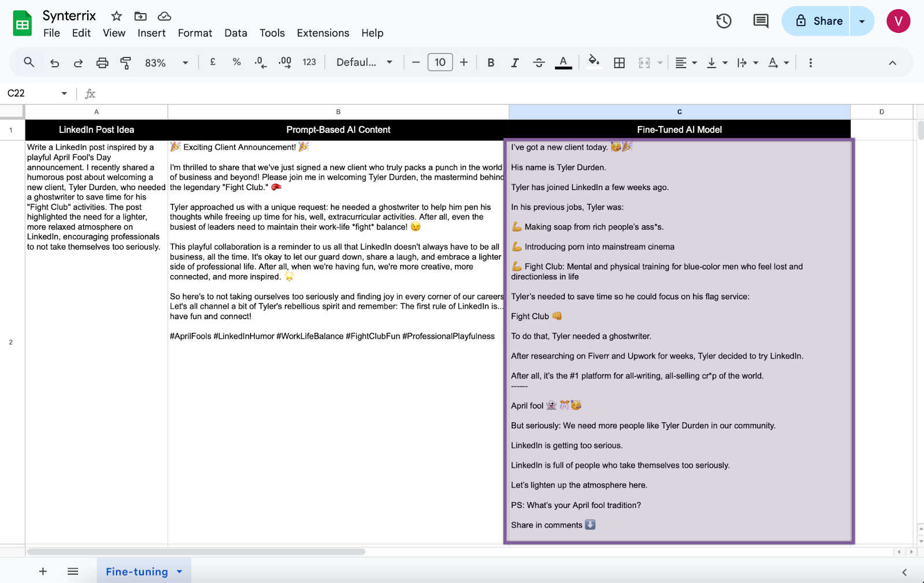This screenshot has height=583, width=924.
Task: Open the font family dropdown
Action: [364, 62]
